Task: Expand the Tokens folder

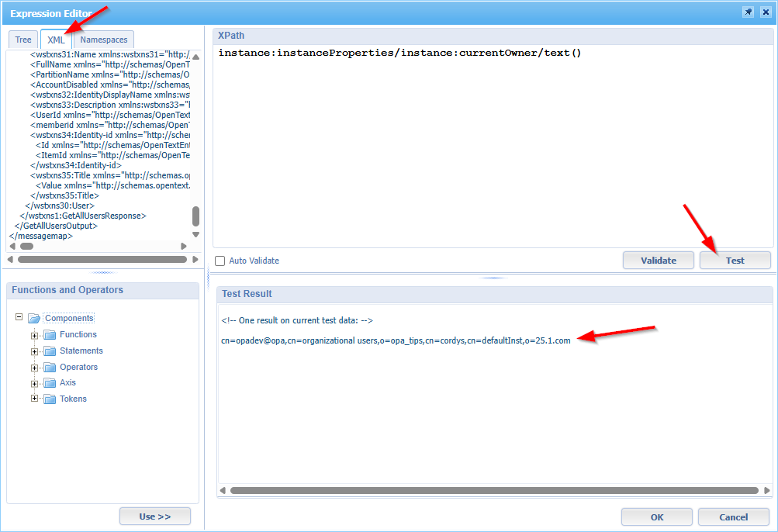Action: pyautogui.click(x=34, y=399)
